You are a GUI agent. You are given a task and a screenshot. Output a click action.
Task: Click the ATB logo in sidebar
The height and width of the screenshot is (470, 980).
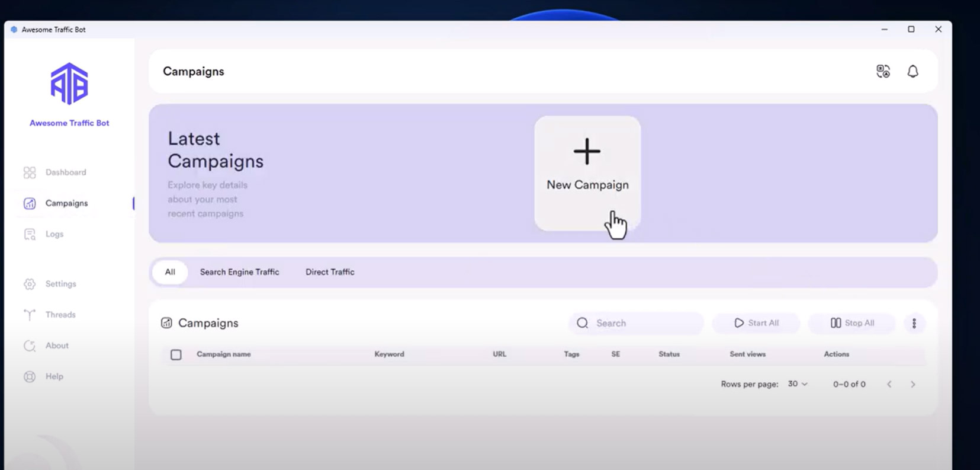point(69,84)
